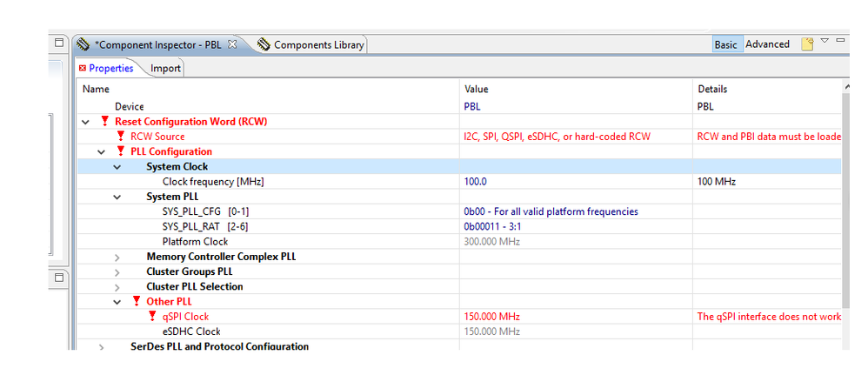The image size is (868, 375).
Task: Click the qSPI Clock value 150.000 MHz
Action: [x=491, y=317]
